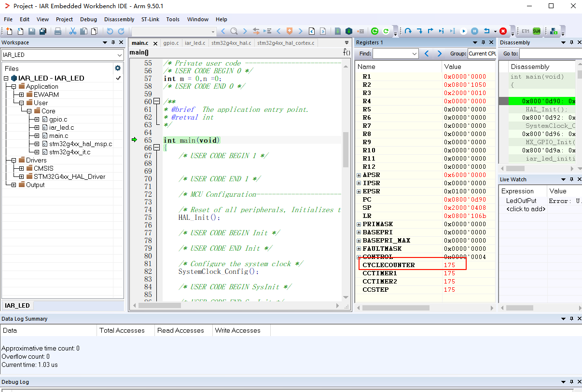This screenshot has height=392, width=582.
Task: Expand the PRIMASK register
Action: click(359, 224)
